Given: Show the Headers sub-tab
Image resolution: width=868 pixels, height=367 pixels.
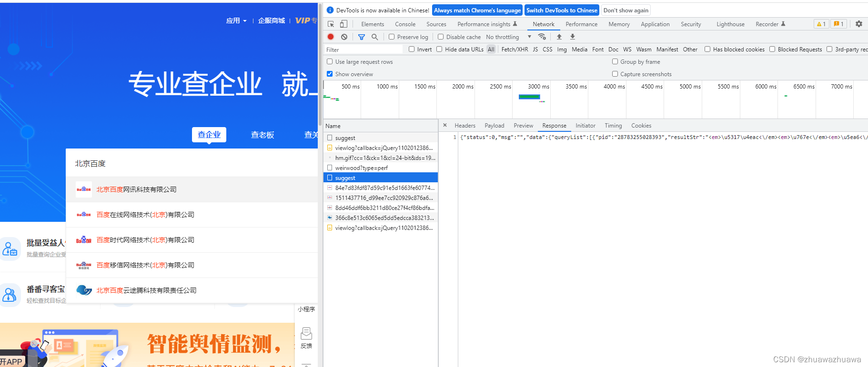Looking at the screenshot, I should pyautogui.click(x=465, y=126).
